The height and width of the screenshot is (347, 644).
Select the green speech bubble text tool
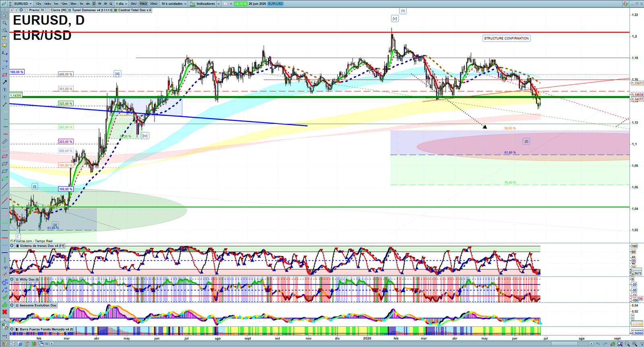point(5,97)
